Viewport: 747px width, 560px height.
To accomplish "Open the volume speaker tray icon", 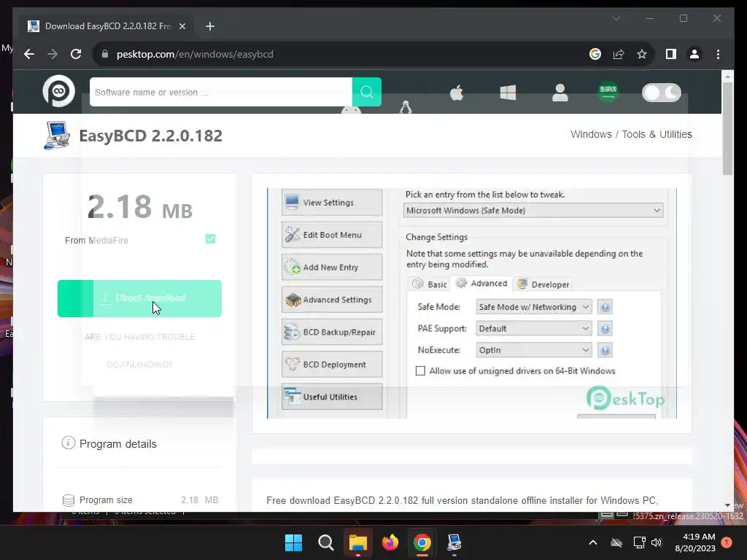I will pos(657,542).
